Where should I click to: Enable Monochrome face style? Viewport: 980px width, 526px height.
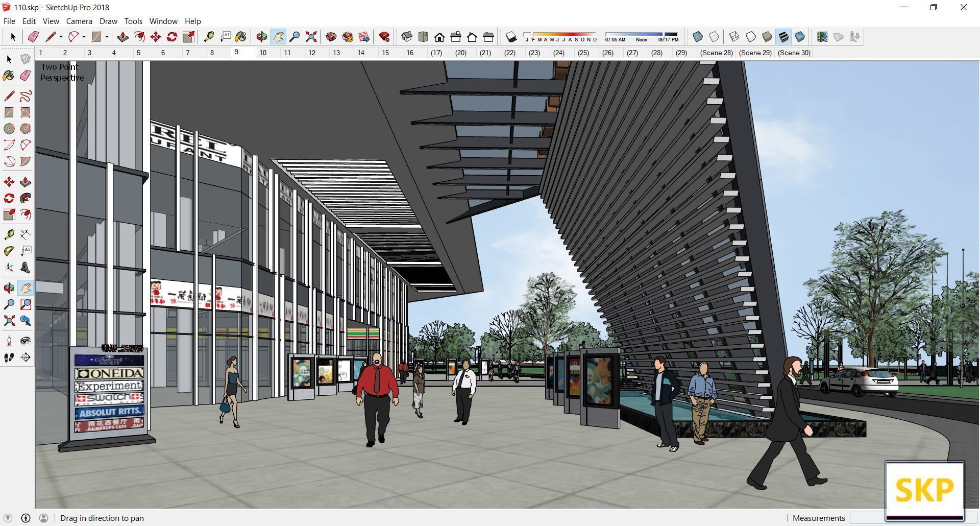pos(800,37)
